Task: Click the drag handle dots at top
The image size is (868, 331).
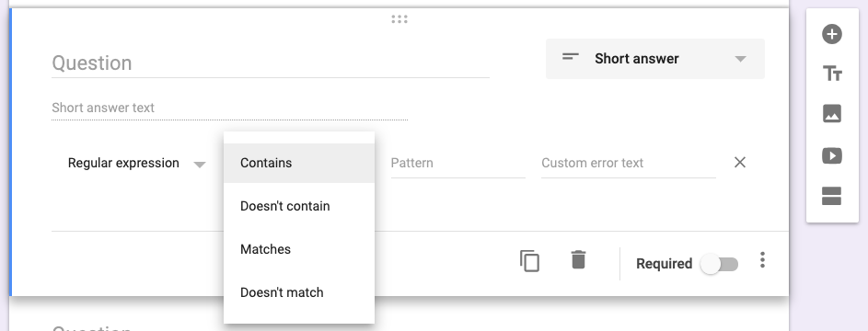Action: click(x=399, y=19)
